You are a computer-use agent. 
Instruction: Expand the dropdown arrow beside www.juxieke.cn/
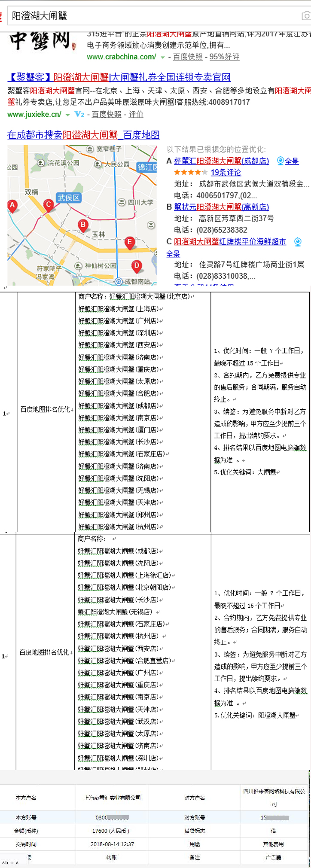coord(68,115)
